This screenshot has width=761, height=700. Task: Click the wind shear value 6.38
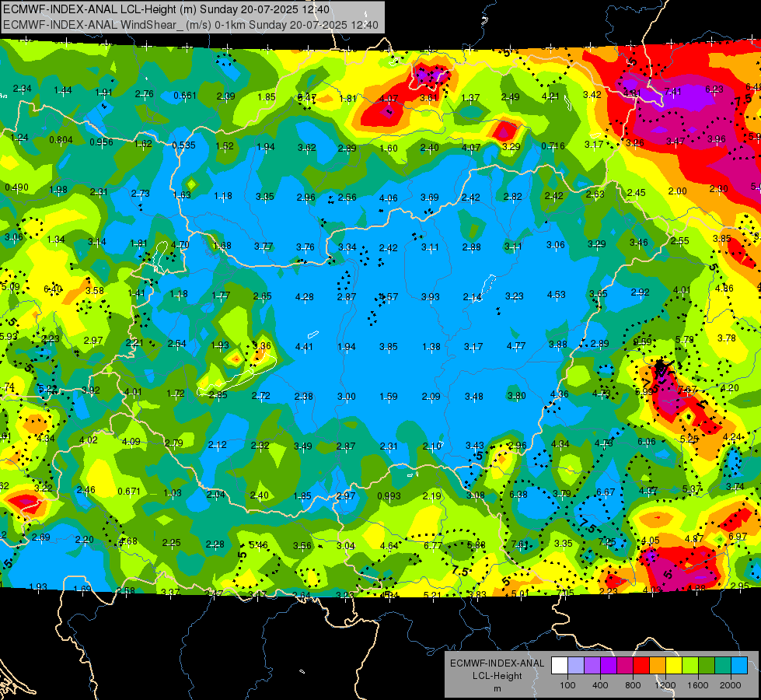(518, 494)
